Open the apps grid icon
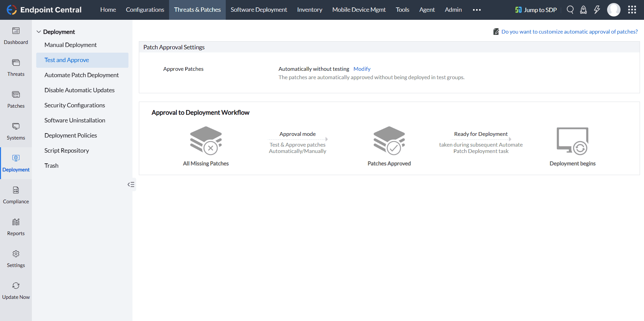The height and width of the screenshot is (321, 644). point(632,10)
